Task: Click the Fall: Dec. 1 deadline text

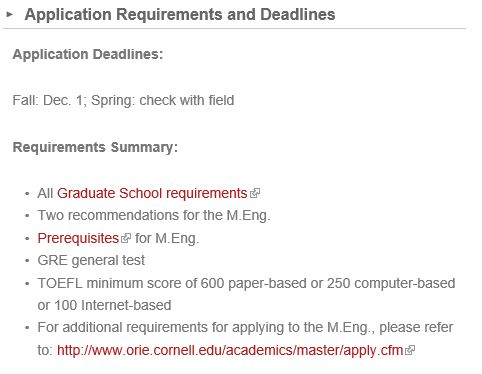Action: pyautogui.click(x=49, y=100)
